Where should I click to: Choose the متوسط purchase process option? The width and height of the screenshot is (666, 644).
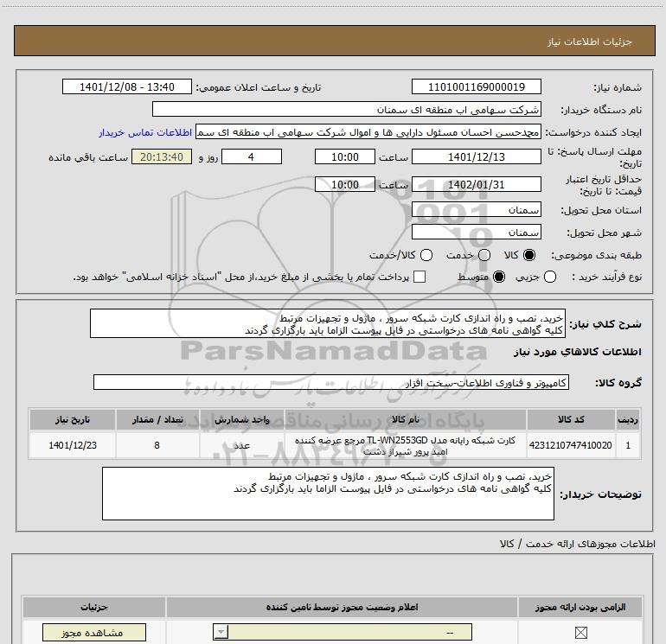tap(499, 277)
